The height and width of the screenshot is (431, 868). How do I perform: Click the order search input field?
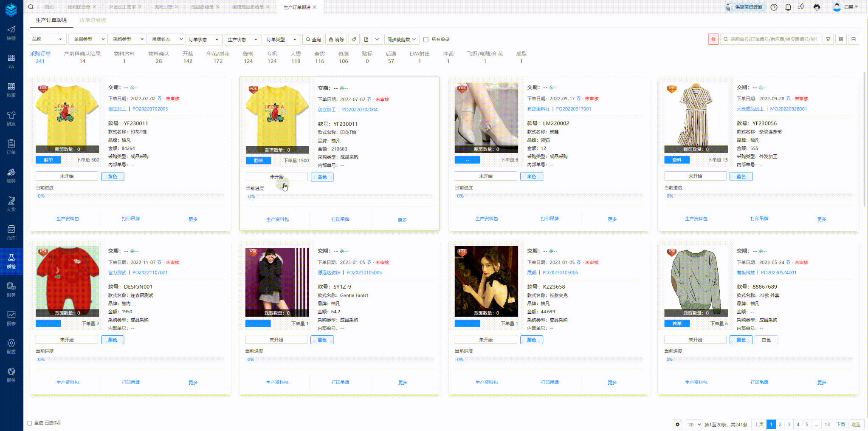(773, 40)
